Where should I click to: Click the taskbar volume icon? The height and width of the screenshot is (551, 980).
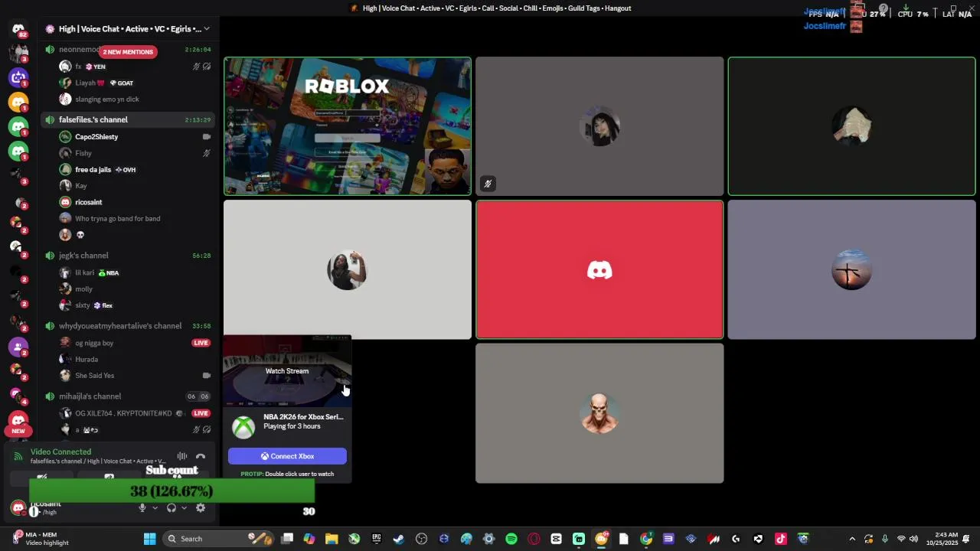coord(913,539)
